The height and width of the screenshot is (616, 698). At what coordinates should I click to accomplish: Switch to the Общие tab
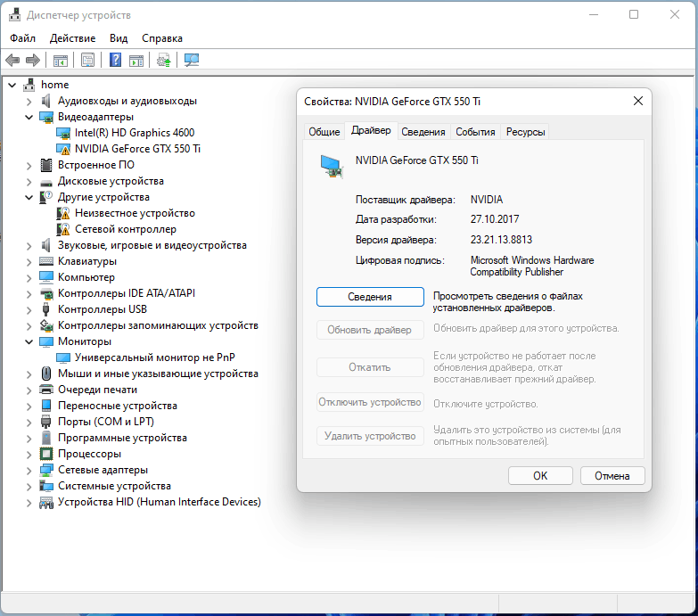tap(324, 132)
